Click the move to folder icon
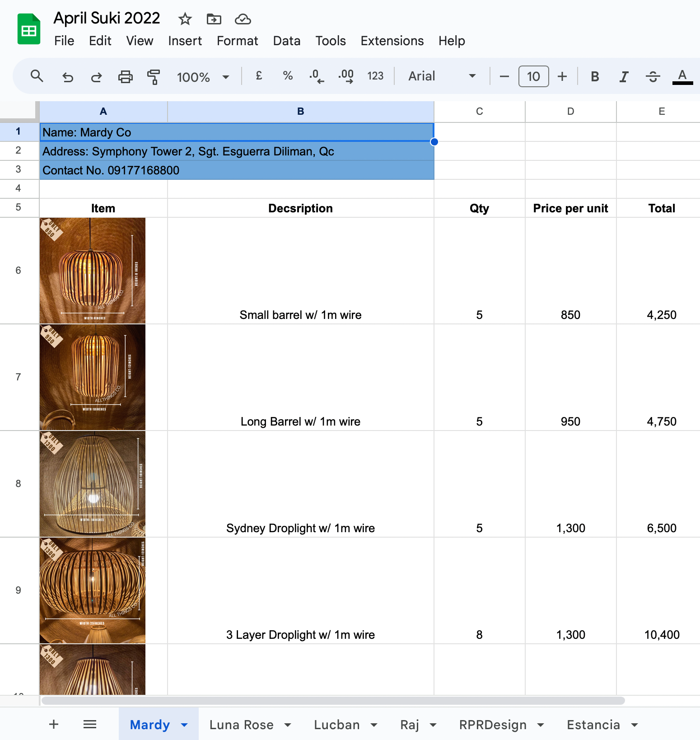Viewport: 700px width, 740px height. (214, 19)
